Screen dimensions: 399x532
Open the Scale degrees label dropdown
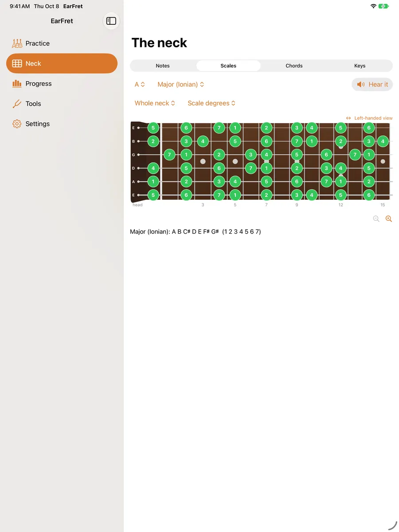click(x=211, y=103)
